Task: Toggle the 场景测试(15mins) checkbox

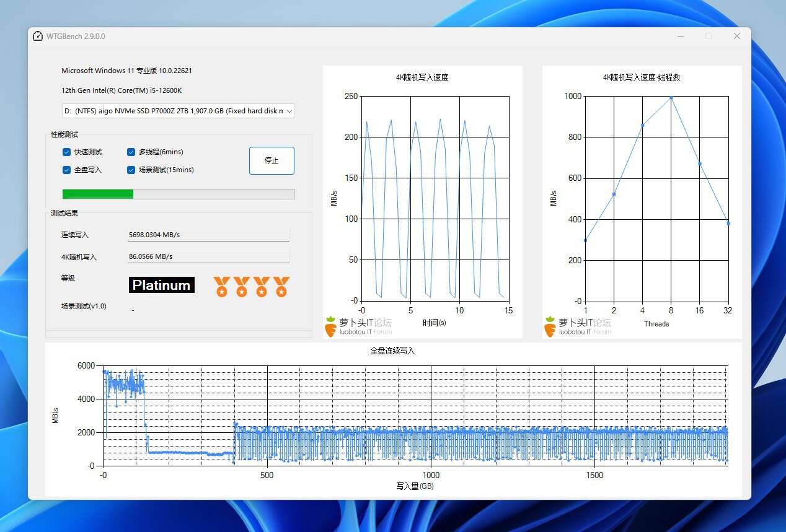Action: (131, 170)
